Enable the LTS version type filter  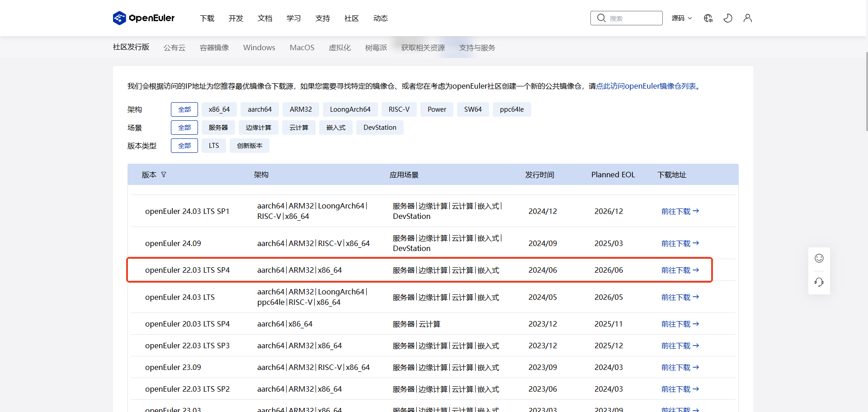213,145
